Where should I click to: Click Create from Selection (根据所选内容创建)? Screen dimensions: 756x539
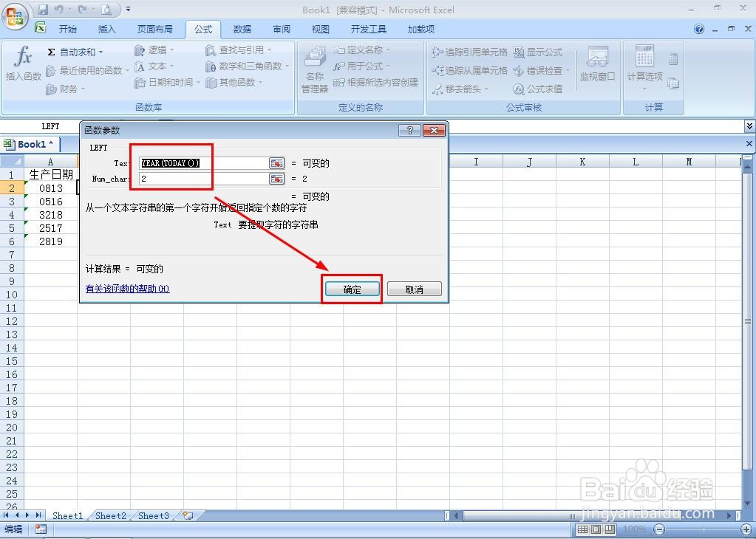coord(375,83)
